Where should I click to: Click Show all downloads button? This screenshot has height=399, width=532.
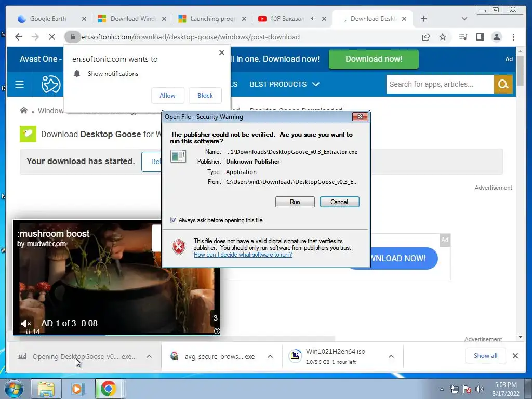[486, 356]
